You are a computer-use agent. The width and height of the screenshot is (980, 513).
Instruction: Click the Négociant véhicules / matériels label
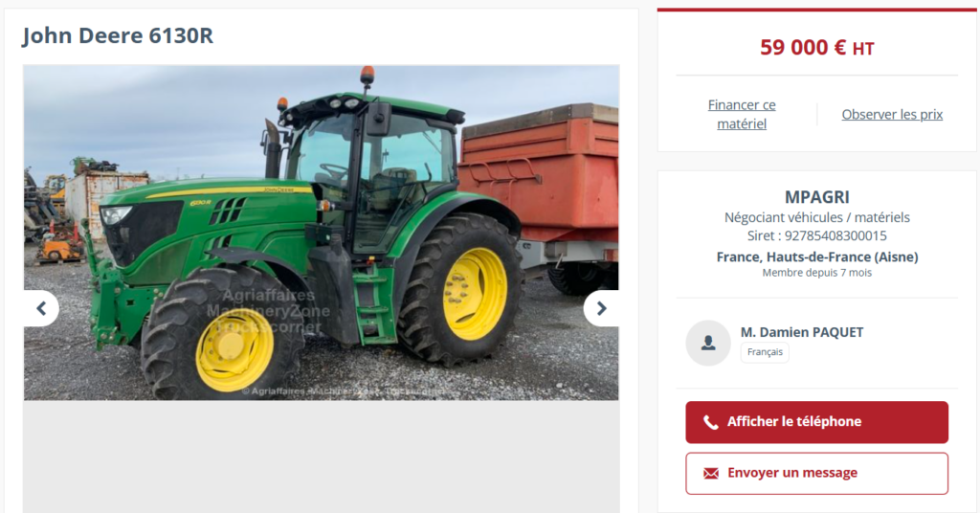pos(817,217)
